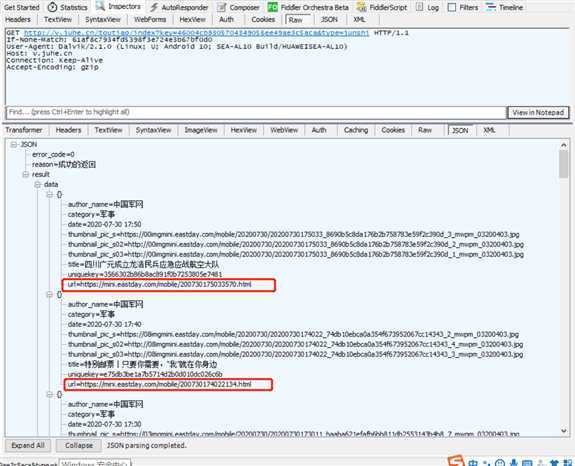Open response ImageView tab
Image resolution: width=575 pixels, height=466 pixels.
201,130
